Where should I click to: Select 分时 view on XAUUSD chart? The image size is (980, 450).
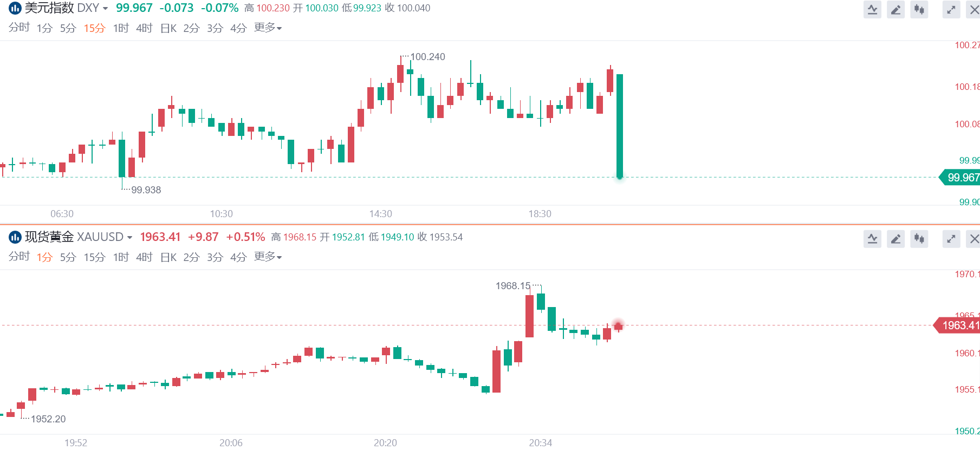(19, 257)
